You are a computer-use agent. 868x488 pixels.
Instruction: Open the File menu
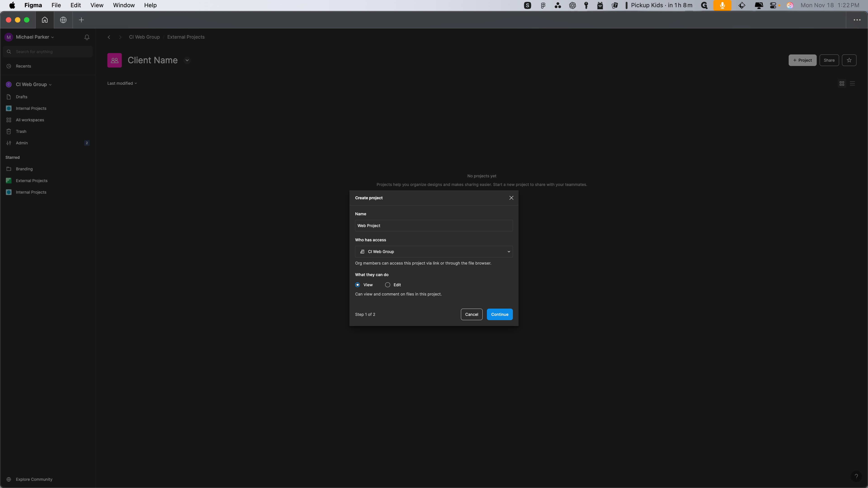pos(56,5)
